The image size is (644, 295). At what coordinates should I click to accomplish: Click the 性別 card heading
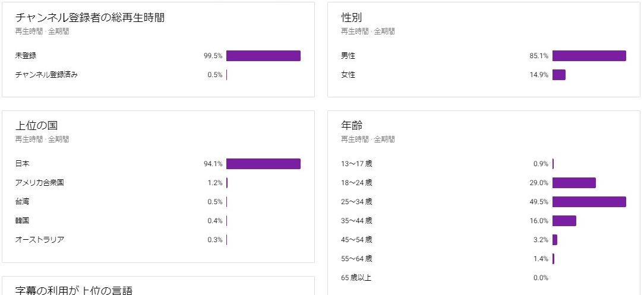[x=352, y=18]
